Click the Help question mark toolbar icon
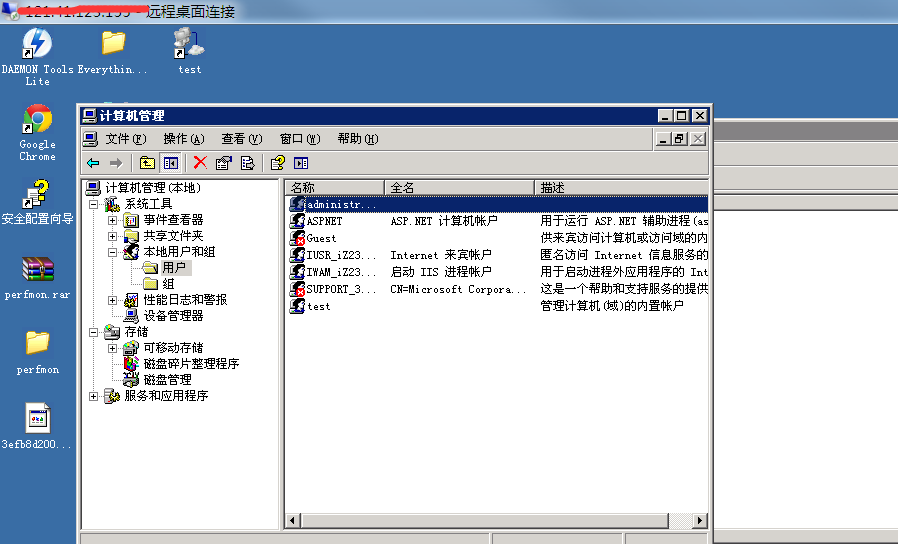 (278, 163)
